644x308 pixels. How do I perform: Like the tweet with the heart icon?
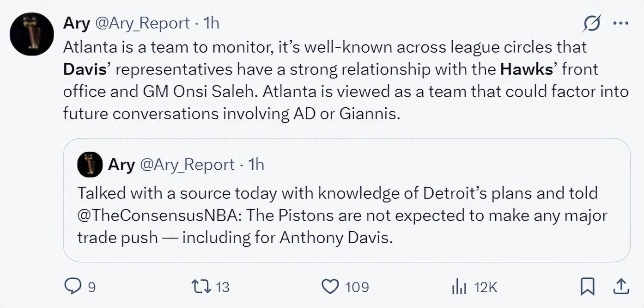pyautogui.click(x=330, y=287)
